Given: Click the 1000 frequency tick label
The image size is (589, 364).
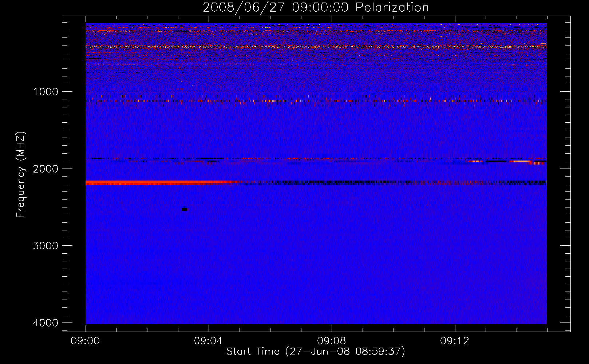Looking at the screenshot, I should coord(46,91).
